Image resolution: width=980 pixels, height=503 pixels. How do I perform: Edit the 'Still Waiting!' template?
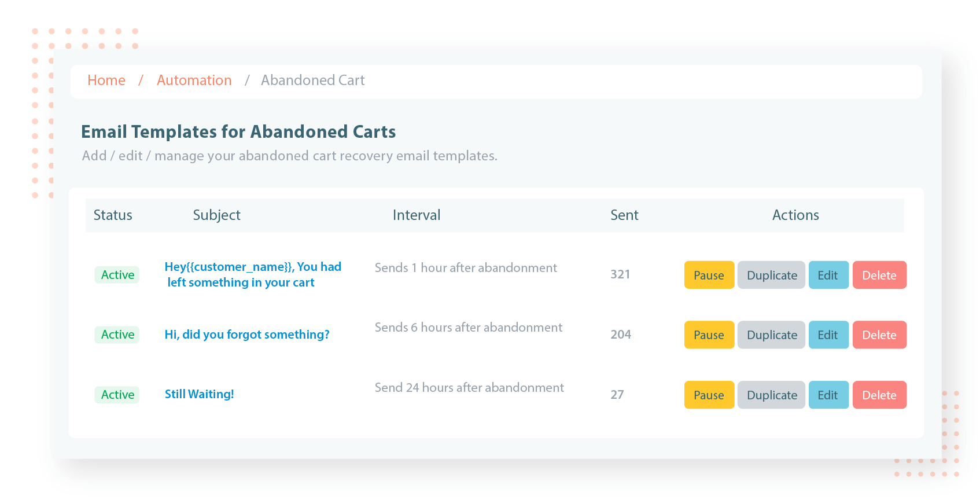coord(828,395)
